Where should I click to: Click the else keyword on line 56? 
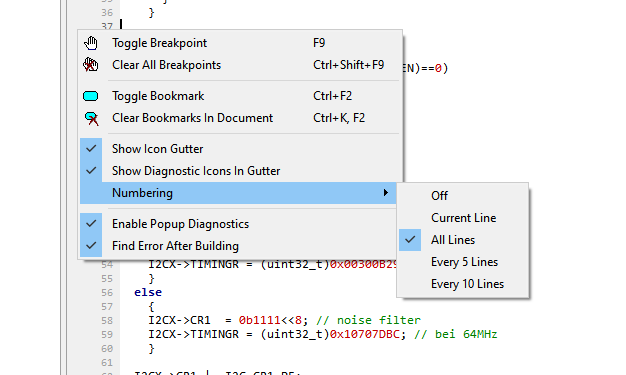(148, 292)
